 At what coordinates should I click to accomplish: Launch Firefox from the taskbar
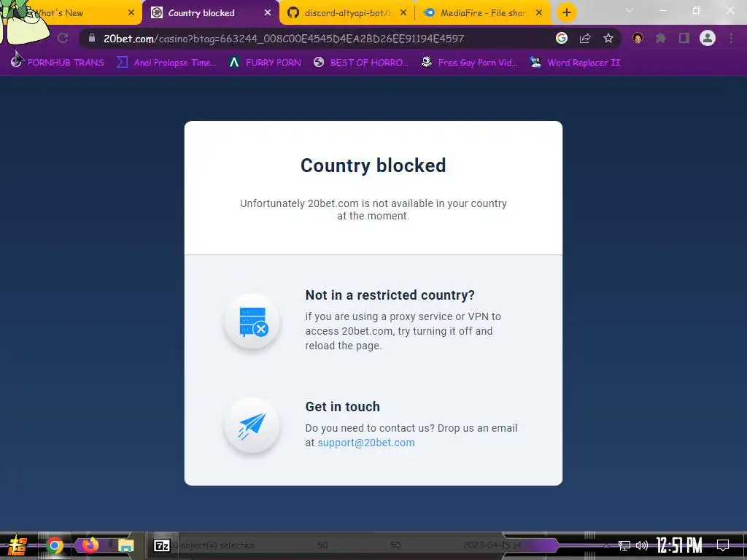tap(90, 545)
